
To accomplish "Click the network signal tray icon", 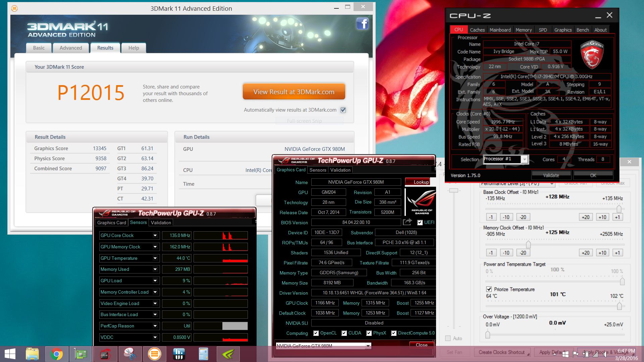I will [x=596, y=354].
